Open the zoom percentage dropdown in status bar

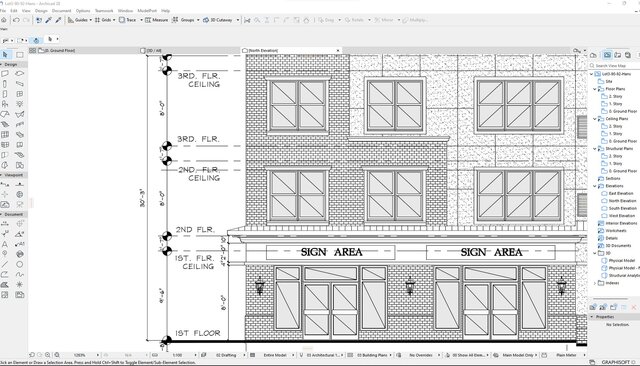[x=98, y=355]
